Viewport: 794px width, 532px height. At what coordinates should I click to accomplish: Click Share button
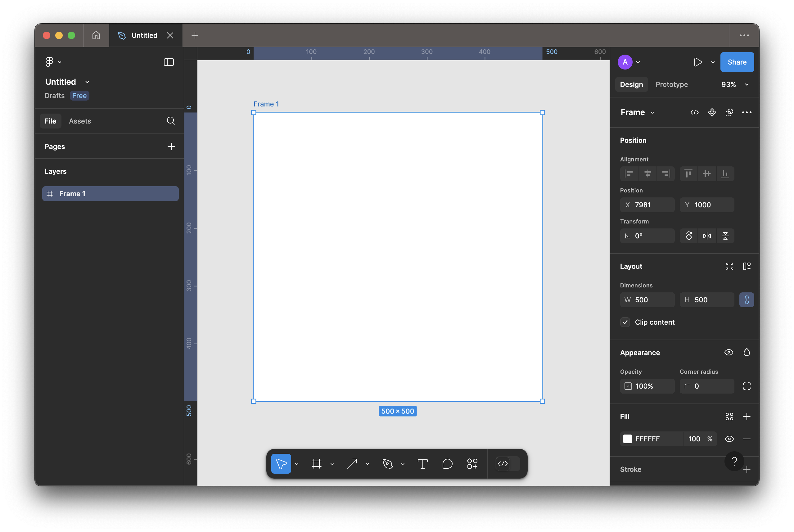point(736,62)
